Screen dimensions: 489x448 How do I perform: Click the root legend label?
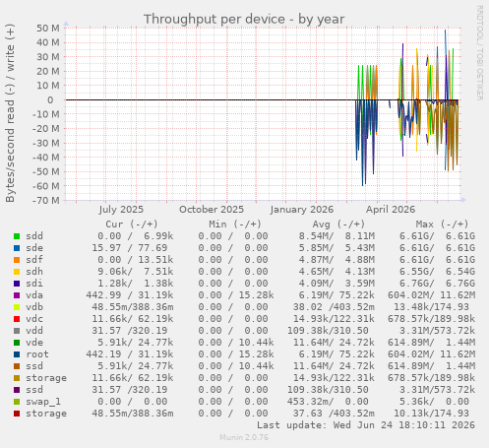[37, 354]
